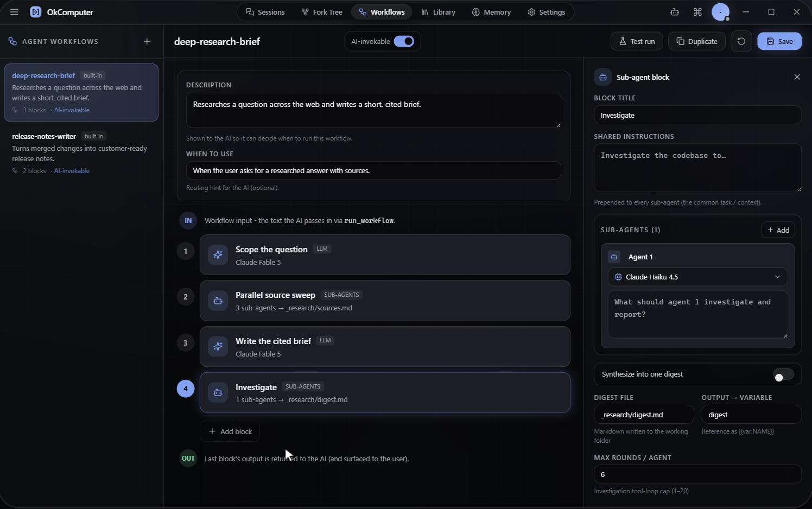Click the OUT output badge

pos(188,459)
